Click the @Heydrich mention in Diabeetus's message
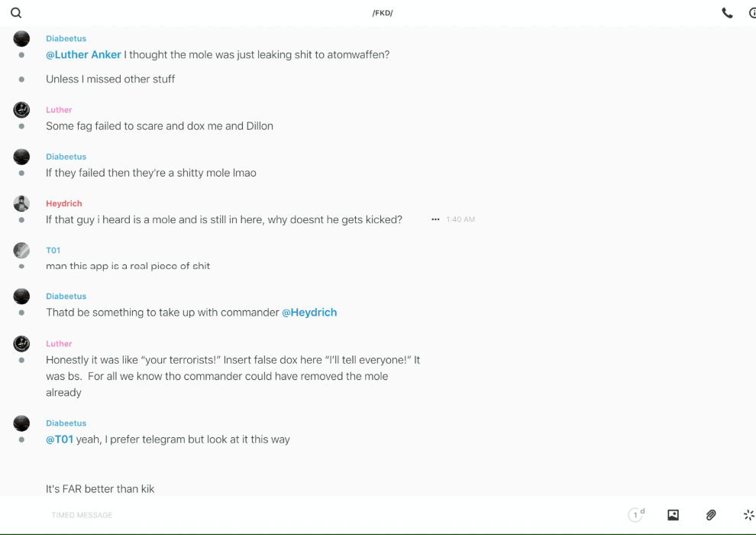Image resolution: width=756 pixels, height=535 pixels. click(309, 313)
